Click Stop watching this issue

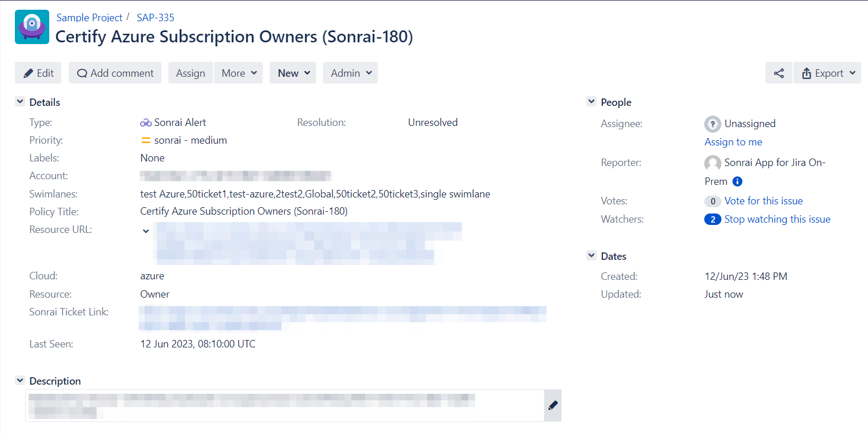coord(778,219)
